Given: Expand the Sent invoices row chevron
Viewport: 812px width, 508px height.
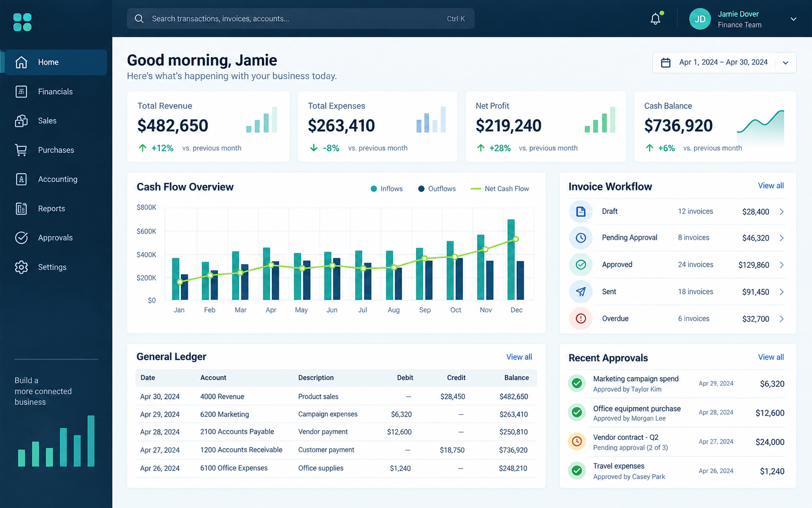Looking at the screenshot, I should pyautogui.click(x=782, y=292).
